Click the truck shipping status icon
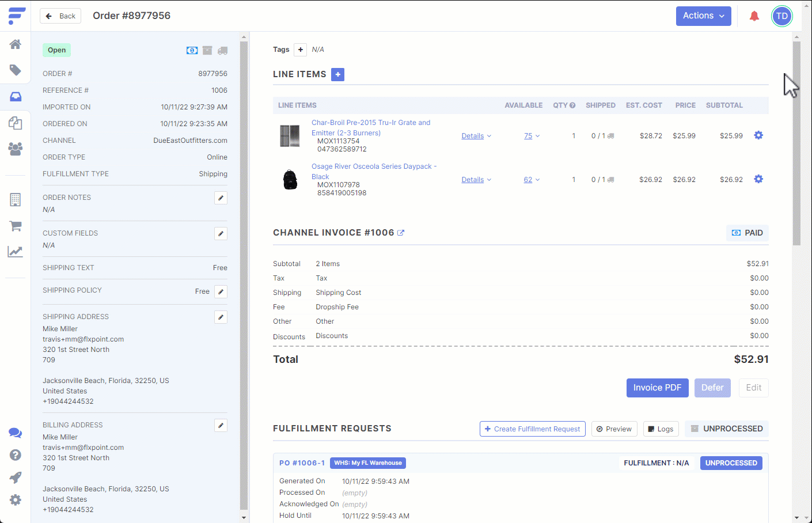This screenshot has width=812, height=523. (x=223, y=51)
